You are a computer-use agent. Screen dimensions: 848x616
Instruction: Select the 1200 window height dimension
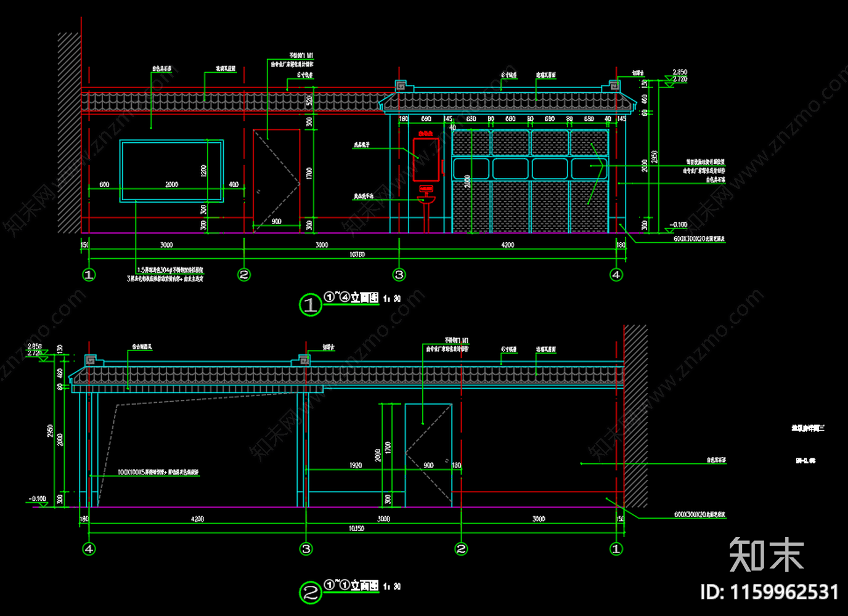coord(204,171)
